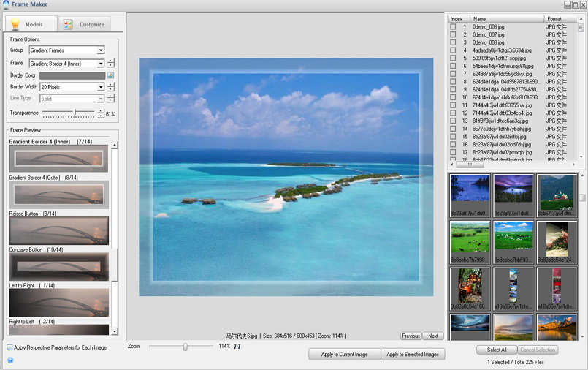Sort files by the Name column header

pyautogui.click(x=506, y=18)
